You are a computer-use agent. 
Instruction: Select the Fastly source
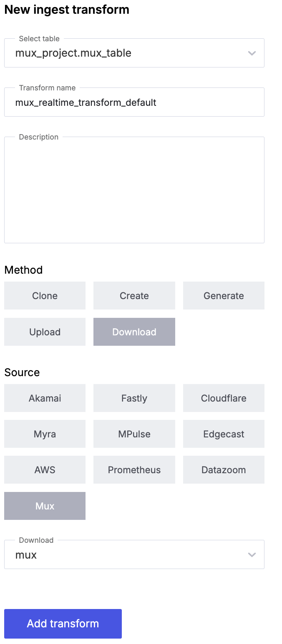[134, 398]
